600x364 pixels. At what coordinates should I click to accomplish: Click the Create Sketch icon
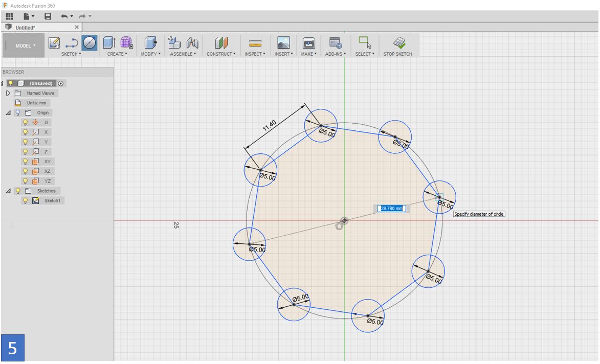click(54, 43)
